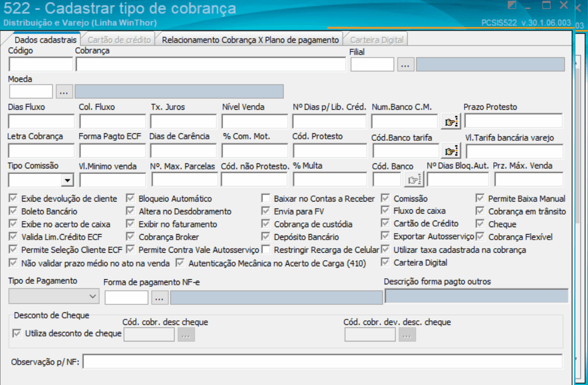The height and width of the screenshot is (385, 588).
Task: Check Baixar no Contas a Receber
Action: pos(266,198)
